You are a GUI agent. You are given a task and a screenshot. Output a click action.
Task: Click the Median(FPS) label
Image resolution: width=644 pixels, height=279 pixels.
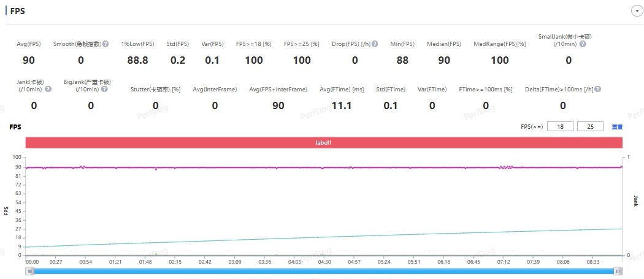click(444, 44)
